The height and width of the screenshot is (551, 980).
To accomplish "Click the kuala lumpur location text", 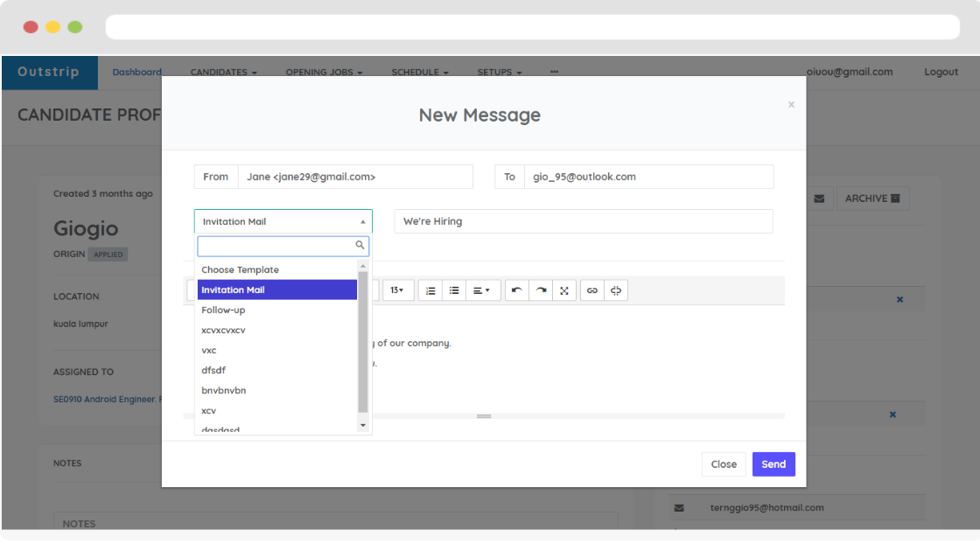I will click(80, 324).
